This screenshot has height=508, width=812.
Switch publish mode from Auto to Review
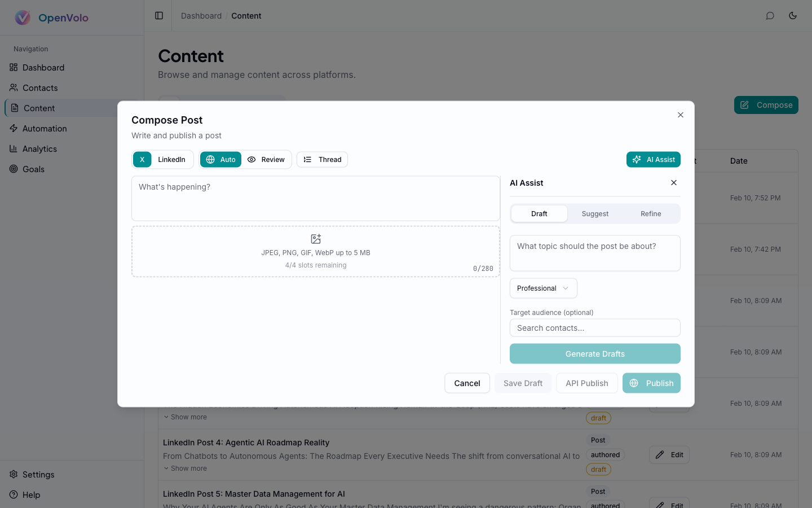coord(266,159)
